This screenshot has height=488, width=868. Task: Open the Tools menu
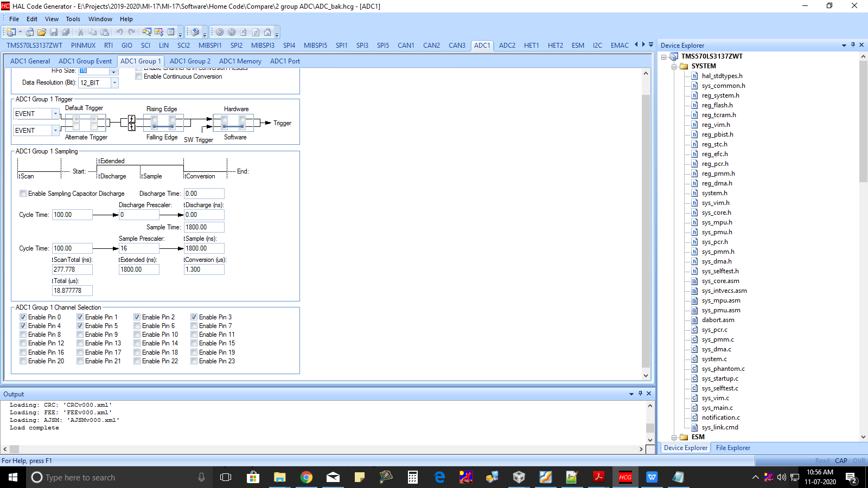coord(73,19)
